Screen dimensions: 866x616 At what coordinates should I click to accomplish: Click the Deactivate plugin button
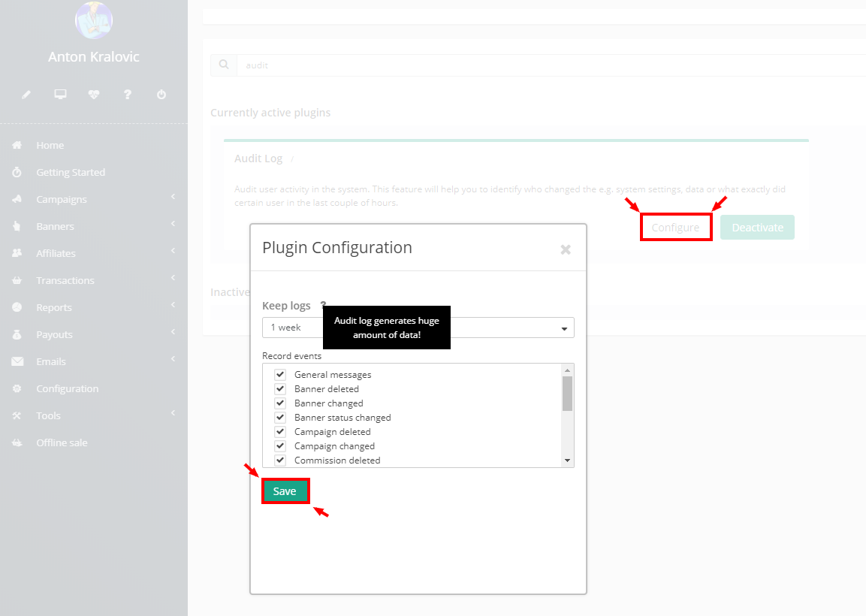pyautogui.click(x=757, y=228)
